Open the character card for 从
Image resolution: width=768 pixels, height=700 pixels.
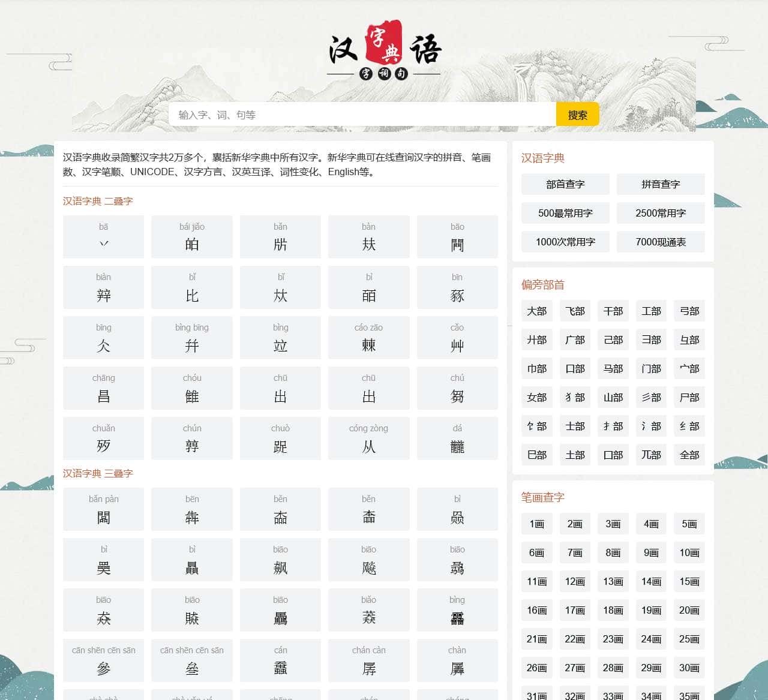click(368, 438)
